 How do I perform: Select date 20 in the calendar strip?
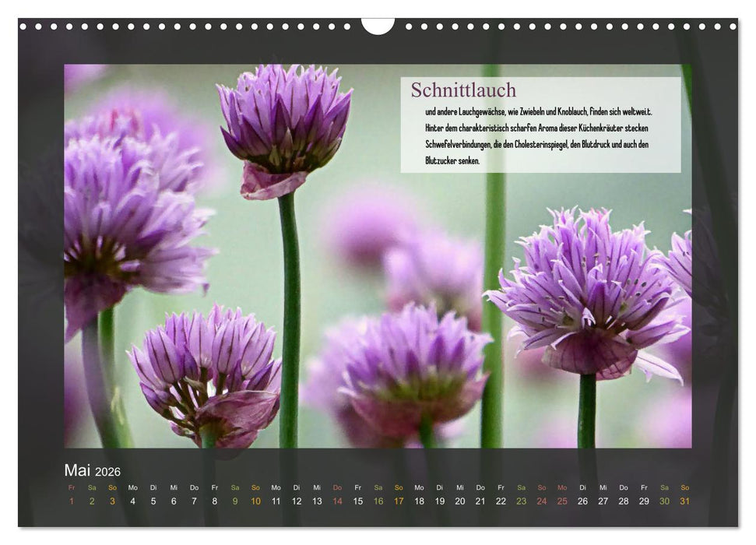pos(461,501)
